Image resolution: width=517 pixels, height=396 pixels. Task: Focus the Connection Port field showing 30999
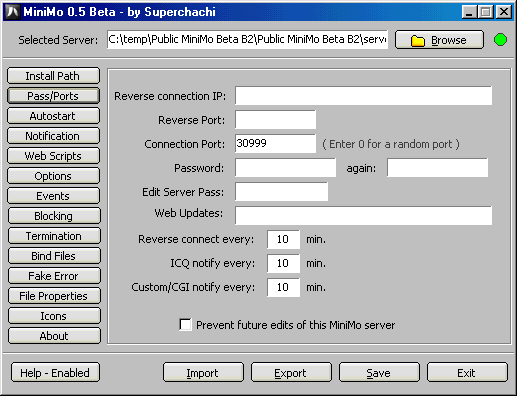[275, 144]
